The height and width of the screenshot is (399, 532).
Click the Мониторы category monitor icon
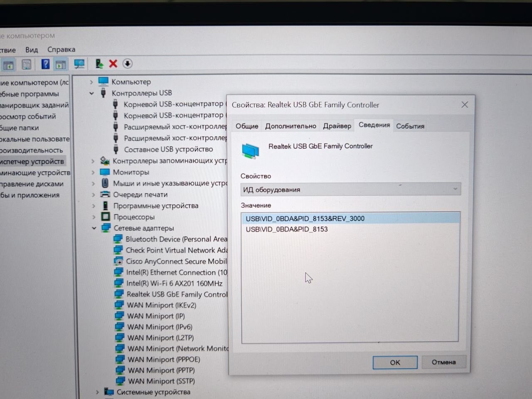click(x=105, y=172)
